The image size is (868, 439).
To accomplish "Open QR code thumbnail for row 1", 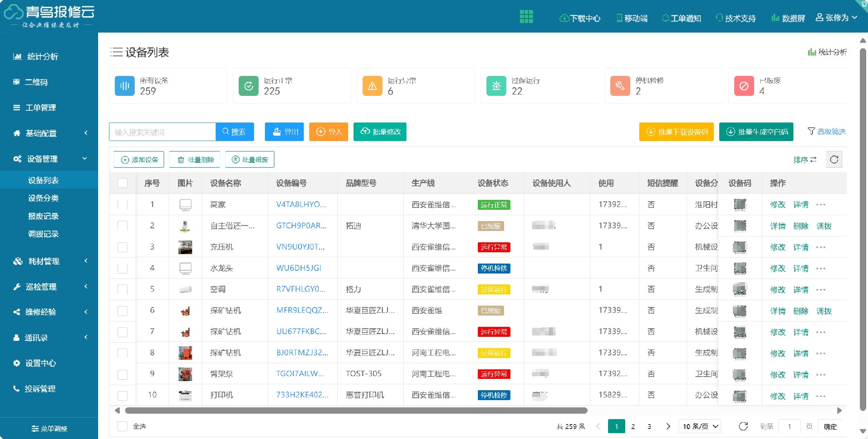I will [x=740, y=205].
